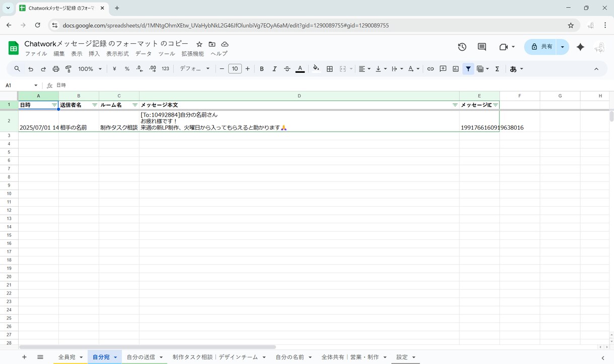Insert a comment from toolbar
614x364 pixels.
coord(443,69)
